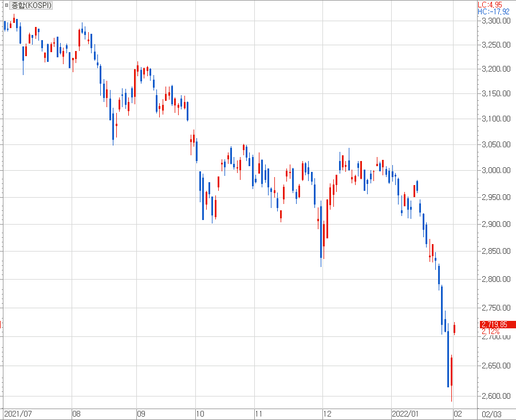
Task: Toggle the small square beside the 종합(KOSPI) label
Action: coord(6,5)
